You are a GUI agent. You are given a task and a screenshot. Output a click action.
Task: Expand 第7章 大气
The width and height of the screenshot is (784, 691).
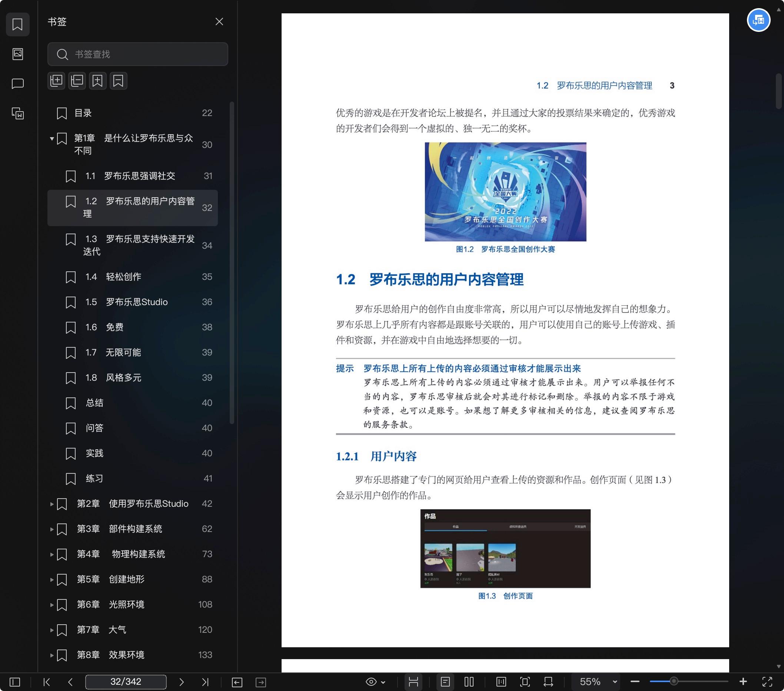(x=52, y=630)
